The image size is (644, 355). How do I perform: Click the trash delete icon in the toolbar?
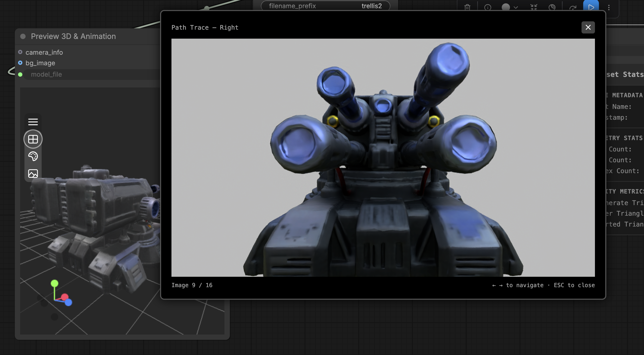point(467,7)
